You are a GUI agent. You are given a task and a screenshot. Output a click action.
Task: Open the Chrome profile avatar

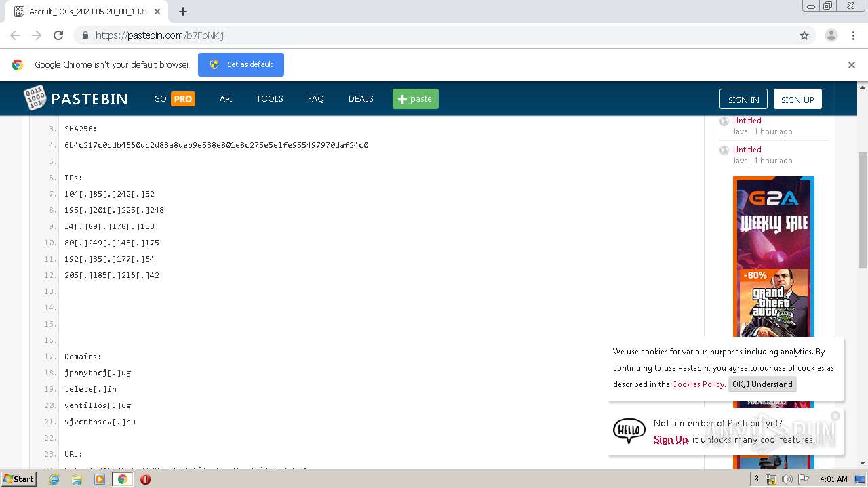click(831, 35)
